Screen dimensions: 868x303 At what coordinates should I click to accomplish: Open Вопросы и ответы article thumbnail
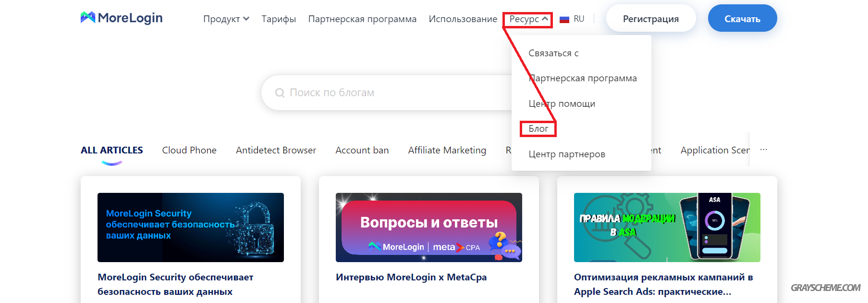point(429,227)
